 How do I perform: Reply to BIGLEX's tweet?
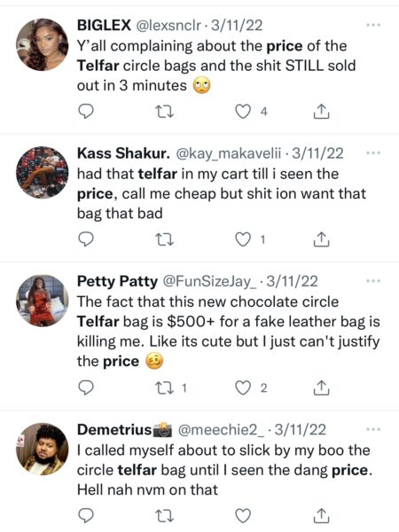coord(85,112)
